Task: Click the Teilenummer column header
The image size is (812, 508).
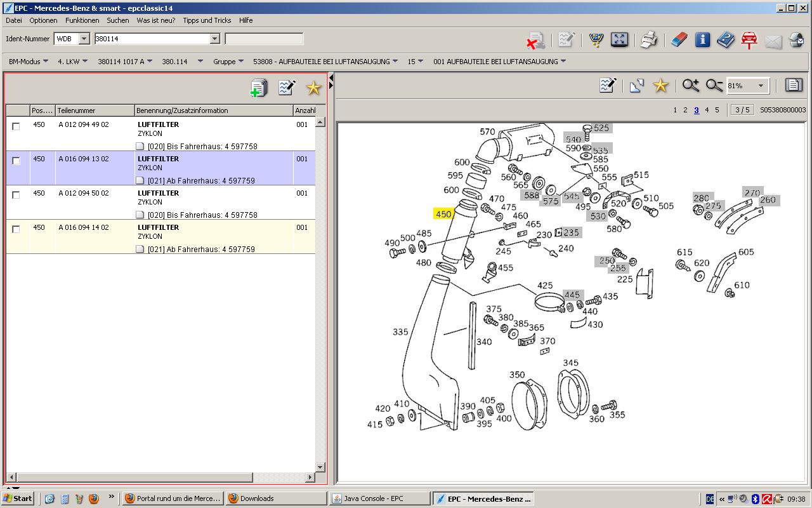Action: 95,110
